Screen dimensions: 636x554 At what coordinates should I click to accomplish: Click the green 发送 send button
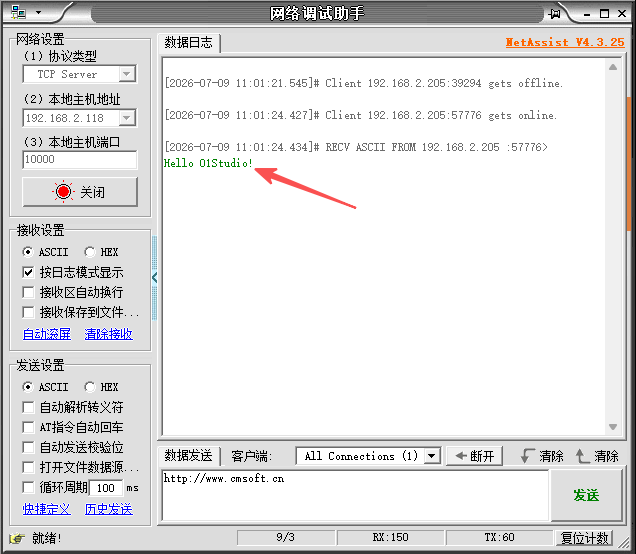pyautogui.click(x=586, y=495)
